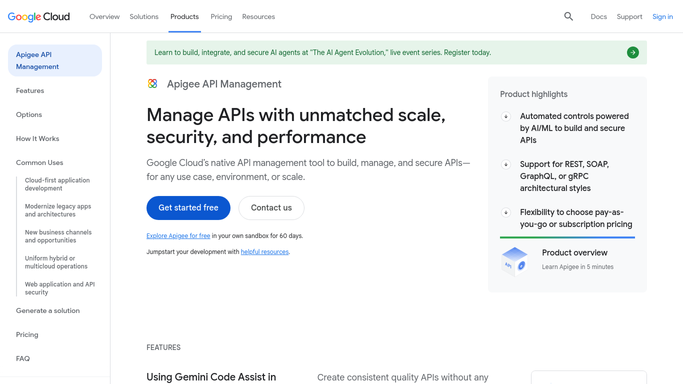This screenshot has width=683, height=384.
Task: Click Sign in
Action: [x=663, y=17]
